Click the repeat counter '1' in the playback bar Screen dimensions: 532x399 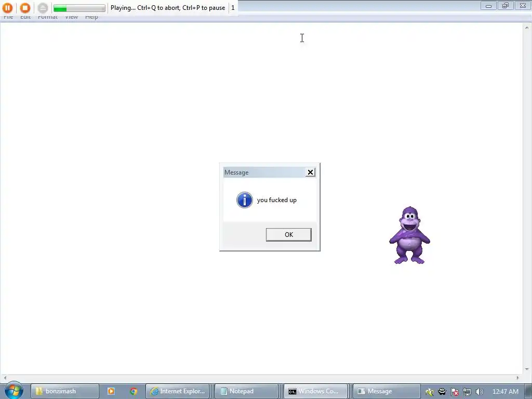pyautogui.click(x=233, y=8)
